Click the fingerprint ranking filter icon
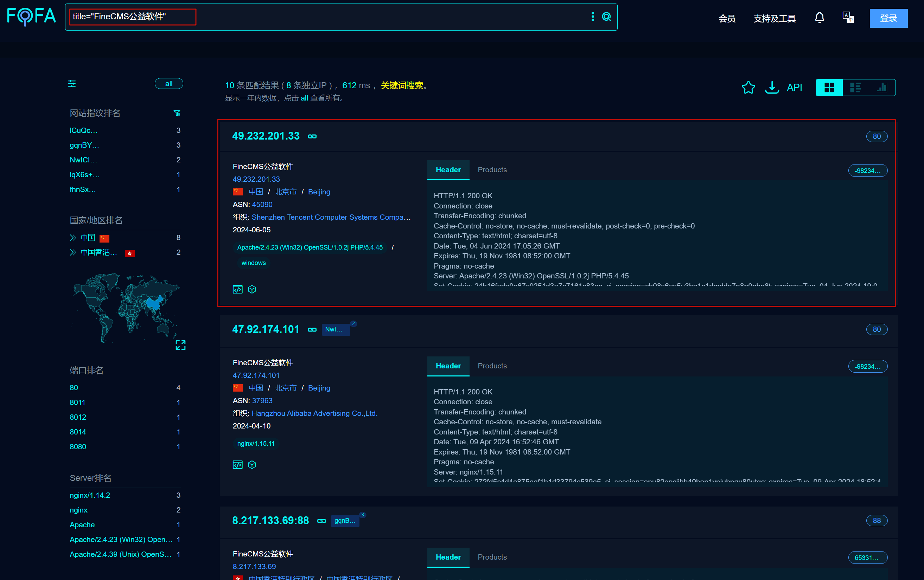Screen dimensions: 924x580 (177, 113)
